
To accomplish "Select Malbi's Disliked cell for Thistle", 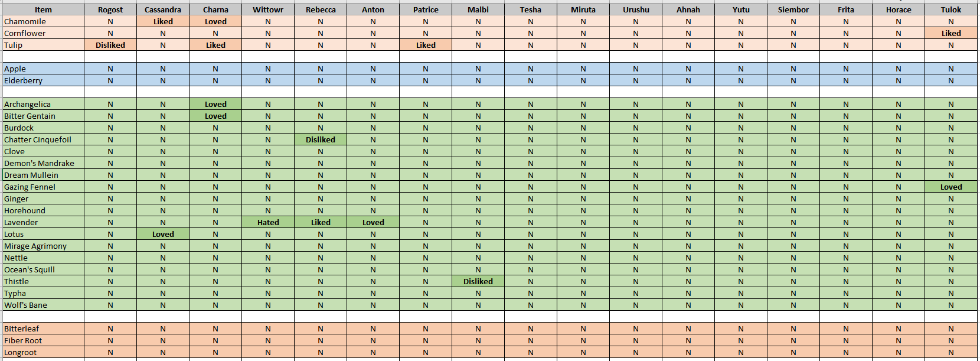I will coord(478,281).
